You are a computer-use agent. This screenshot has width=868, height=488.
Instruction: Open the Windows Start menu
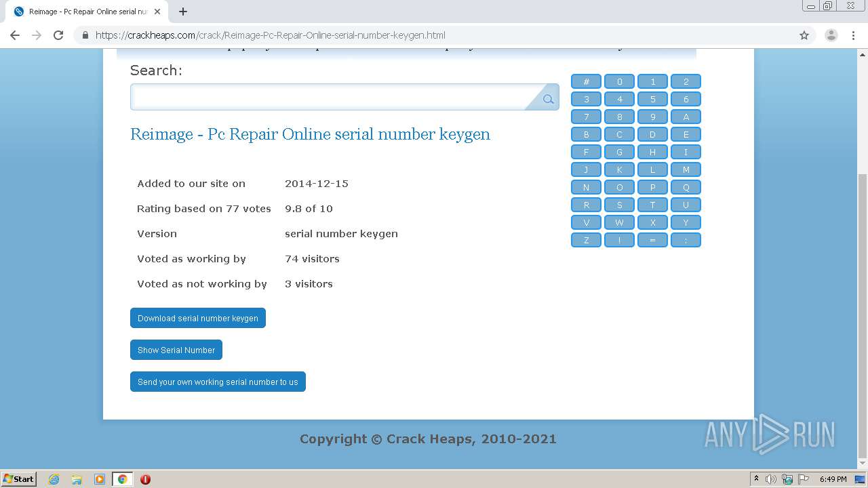pos(19,479)
